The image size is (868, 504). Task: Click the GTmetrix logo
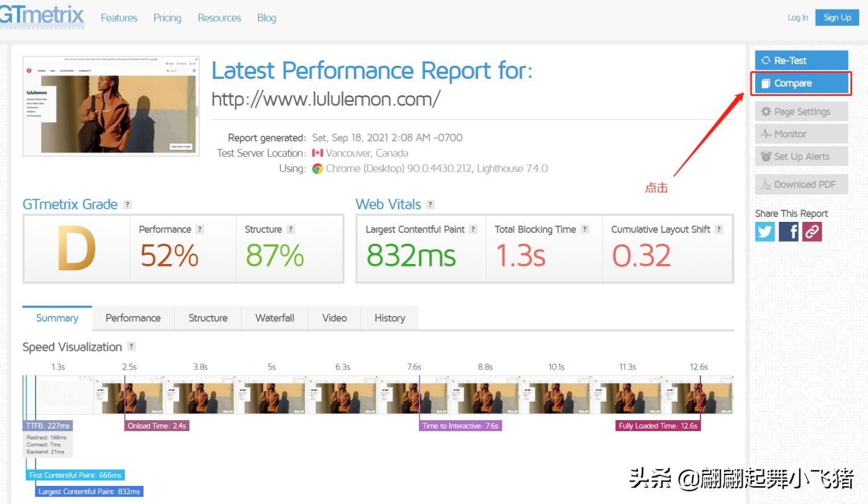click(x=42, y=16)
